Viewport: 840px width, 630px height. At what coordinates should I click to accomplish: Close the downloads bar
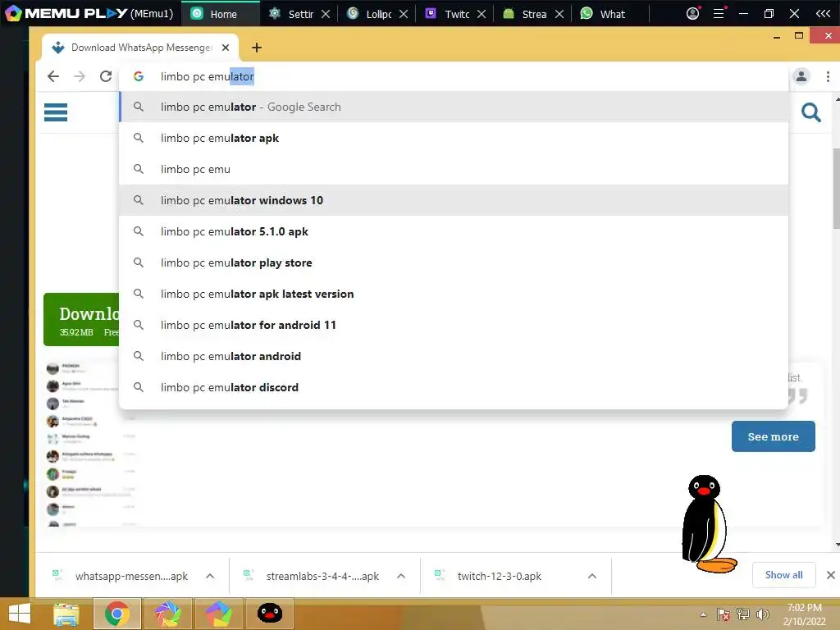click(x=830, y=575)
